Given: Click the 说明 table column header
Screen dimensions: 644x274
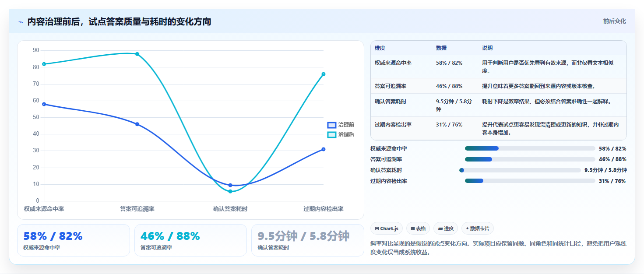Looking at the screenshot, I should (x=487, y=48).
